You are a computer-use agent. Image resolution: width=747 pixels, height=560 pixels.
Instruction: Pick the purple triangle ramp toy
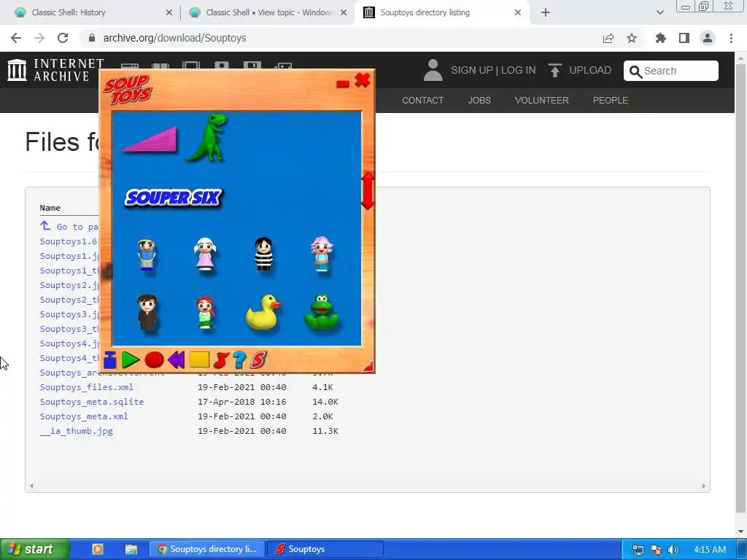tap(150, 139)
